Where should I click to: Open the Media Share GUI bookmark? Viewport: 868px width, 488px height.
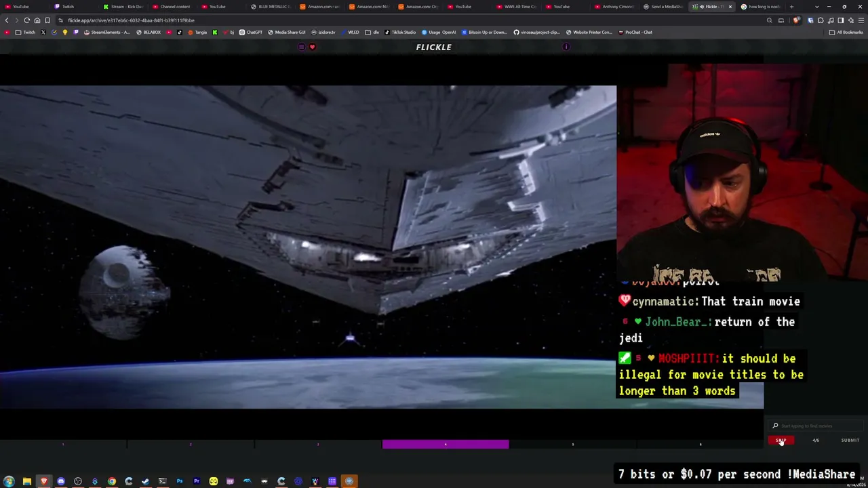(286, 32)
